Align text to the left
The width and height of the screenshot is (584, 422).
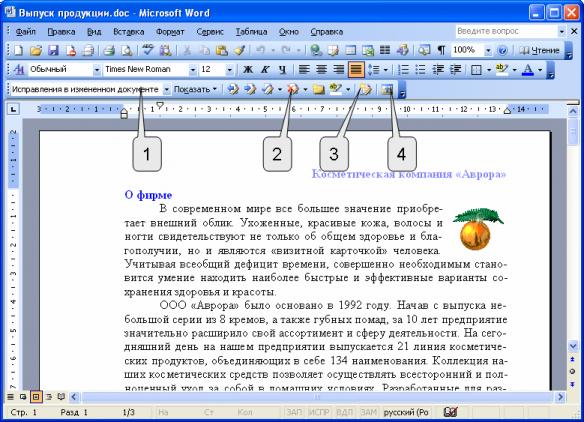pos(304,69)
